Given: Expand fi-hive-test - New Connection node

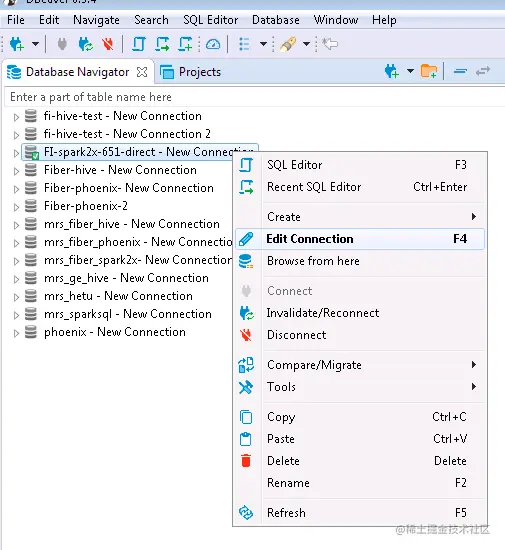Looking at the screenshot, I should coord(16,117).
